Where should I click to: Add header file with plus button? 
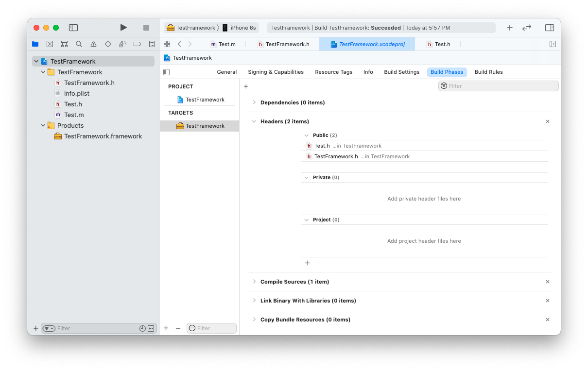tap(307, 263)
